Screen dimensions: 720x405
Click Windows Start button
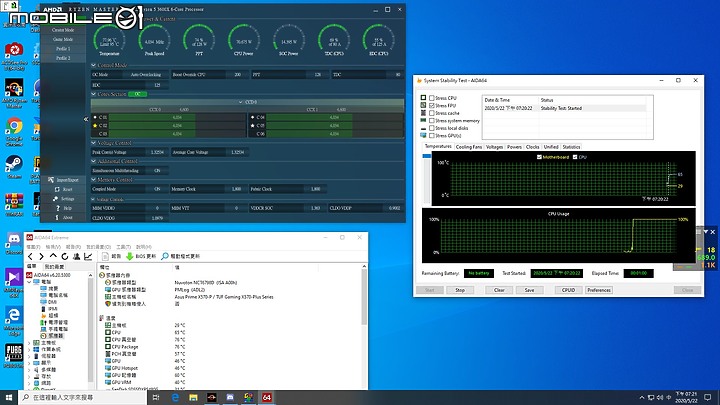pos(9,397)
